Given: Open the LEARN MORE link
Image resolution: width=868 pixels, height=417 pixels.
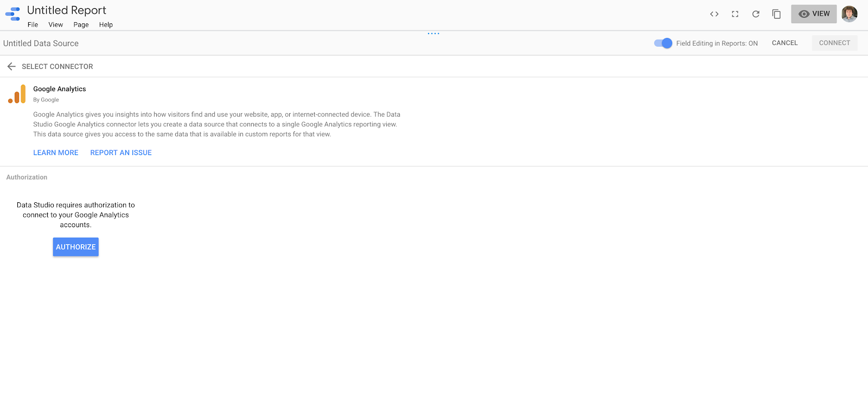Looking at the screenshot, I should [x=56, y=153].
